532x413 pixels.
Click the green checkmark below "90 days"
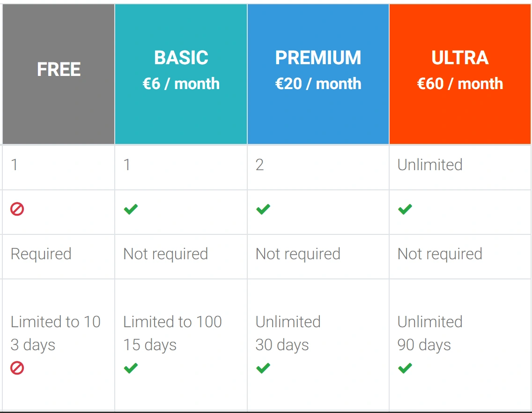coord(405,368)
